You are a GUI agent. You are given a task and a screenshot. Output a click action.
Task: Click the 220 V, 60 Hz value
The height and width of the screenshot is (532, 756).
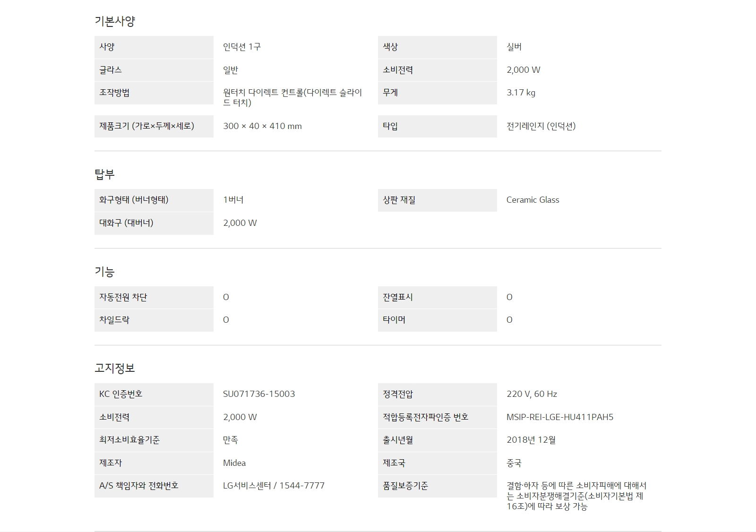532,394
